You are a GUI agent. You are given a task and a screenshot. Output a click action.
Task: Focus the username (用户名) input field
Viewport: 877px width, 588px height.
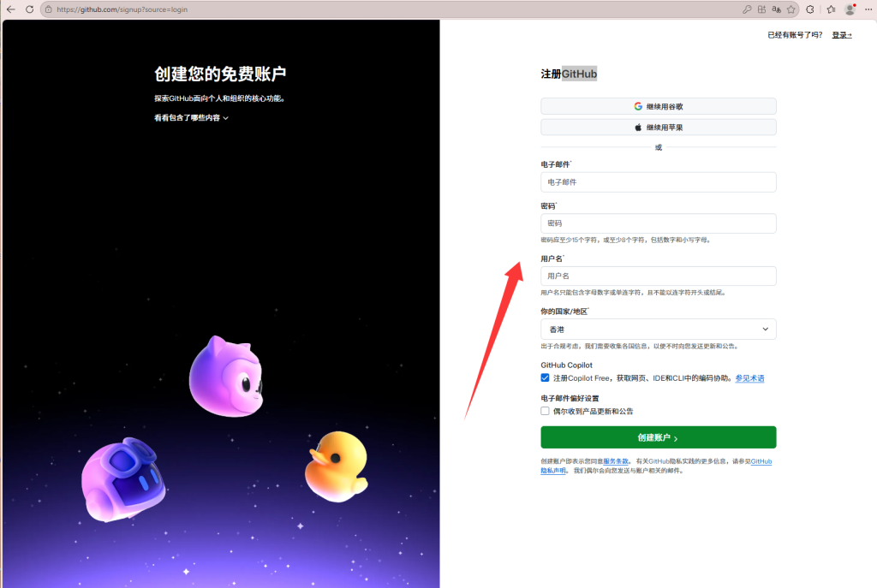point(659,276)
